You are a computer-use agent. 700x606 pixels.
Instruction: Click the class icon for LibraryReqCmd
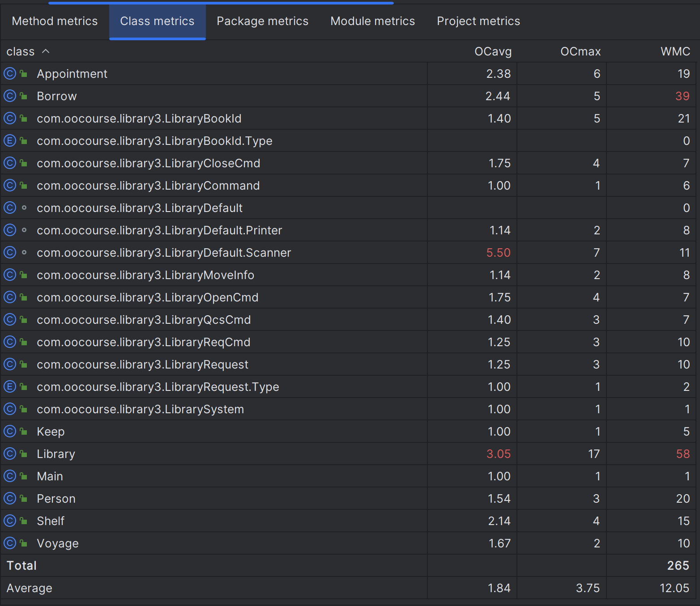pyautogui.click(x=10, y=342)
